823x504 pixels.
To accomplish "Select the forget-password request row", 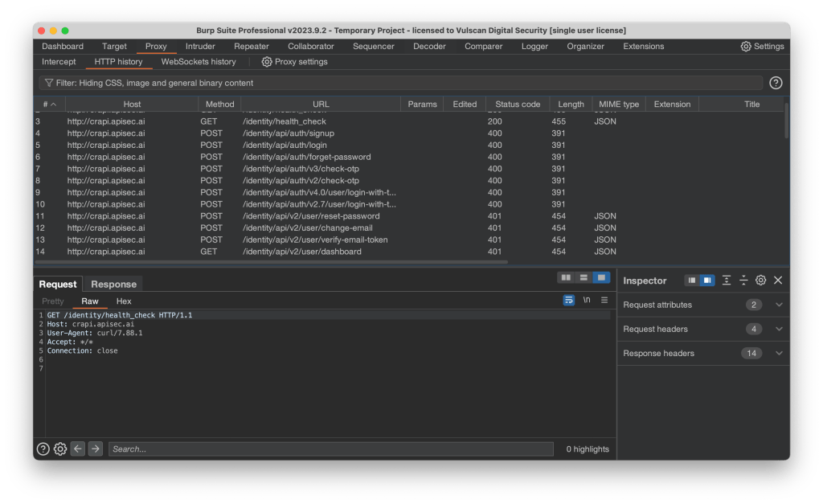I will 409,157.
